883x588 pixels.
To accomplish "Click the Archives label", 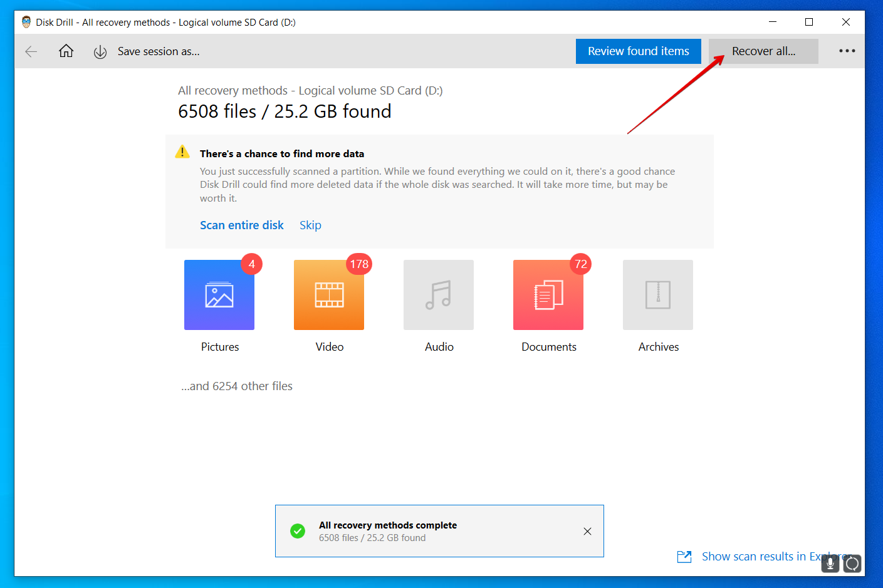I will coord(659,347).
